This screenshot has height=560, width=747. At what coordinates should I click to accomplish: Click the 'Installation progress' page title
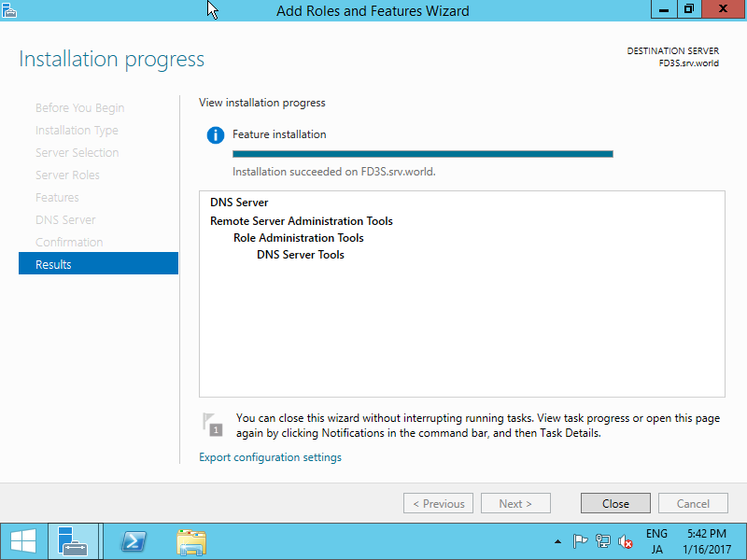tap(111, 59)
